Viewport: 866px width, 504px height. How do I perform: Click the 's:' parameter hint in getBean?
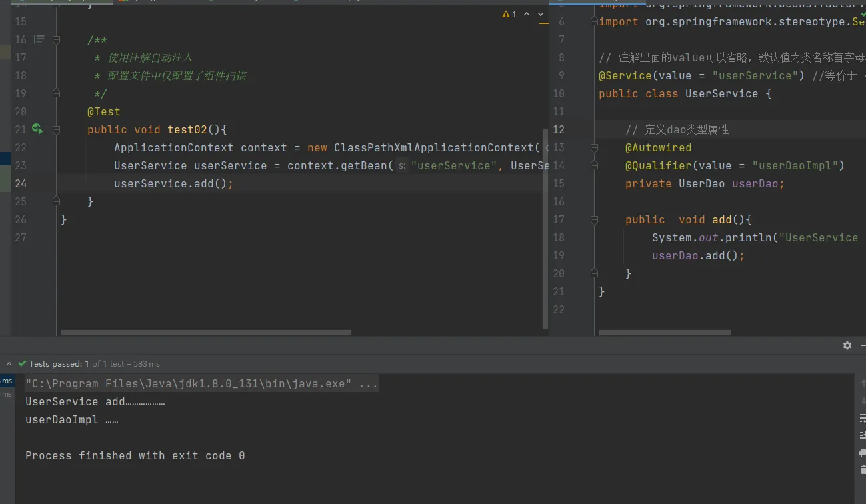tap(403, 166)
